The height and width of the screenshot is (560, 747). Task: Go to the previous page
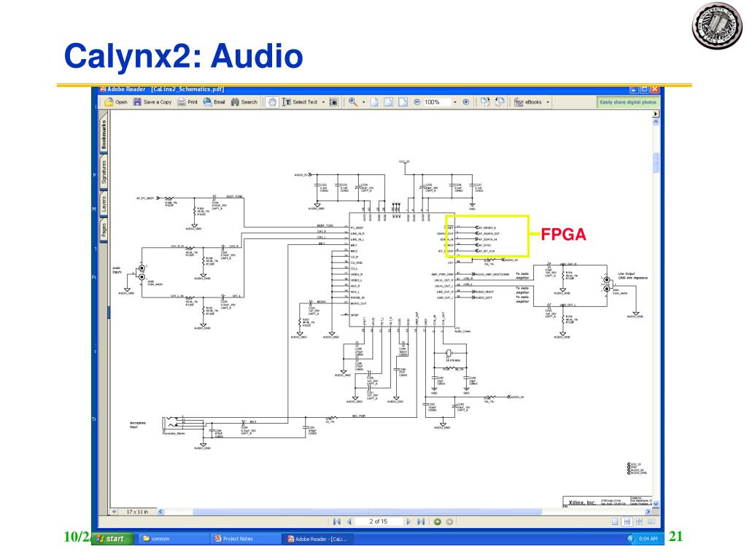(x=349, y=522)
